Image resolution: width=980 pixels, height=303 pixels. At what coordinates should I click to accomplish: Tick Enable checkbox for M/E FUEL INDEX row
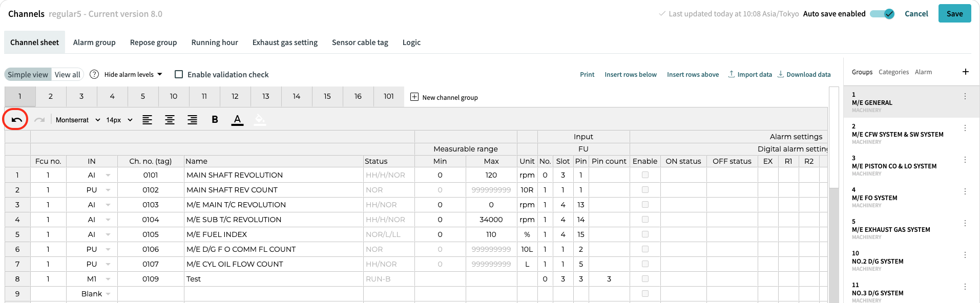coord(645,234)
